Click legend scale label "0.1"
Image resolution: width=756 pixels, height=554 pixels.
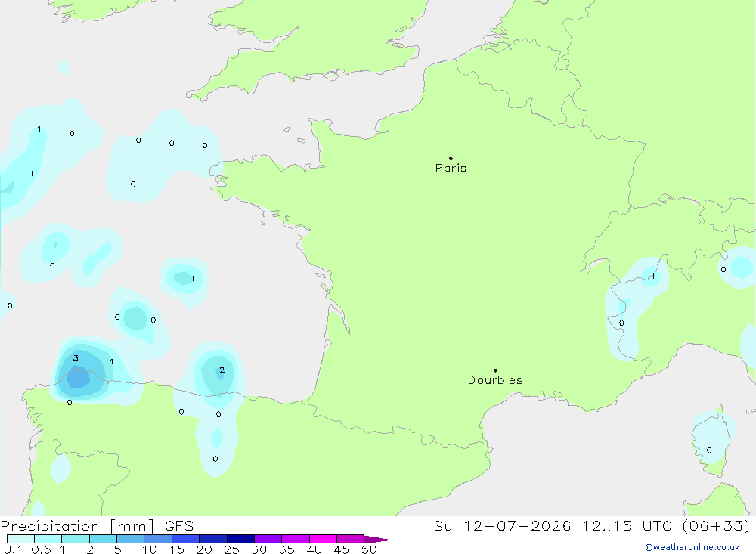(x=13, y=549)
